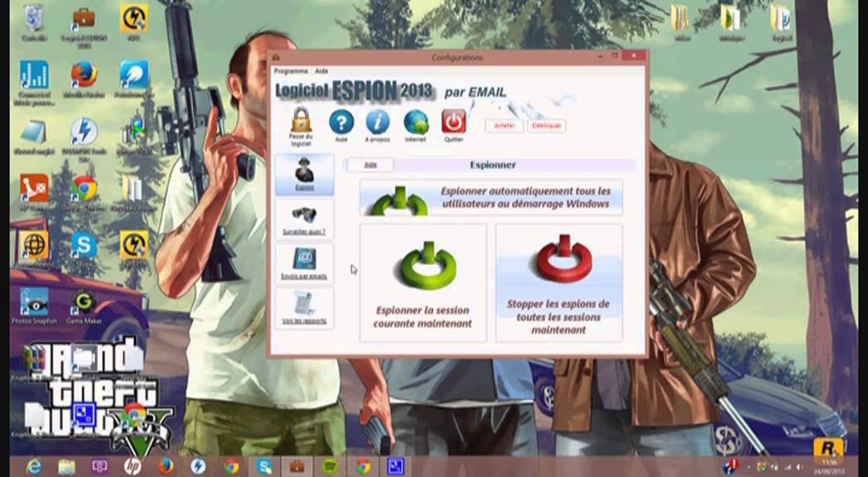Open File Explorer from the taskbar
The image size is (868, 477).
[x=66, y=466]
